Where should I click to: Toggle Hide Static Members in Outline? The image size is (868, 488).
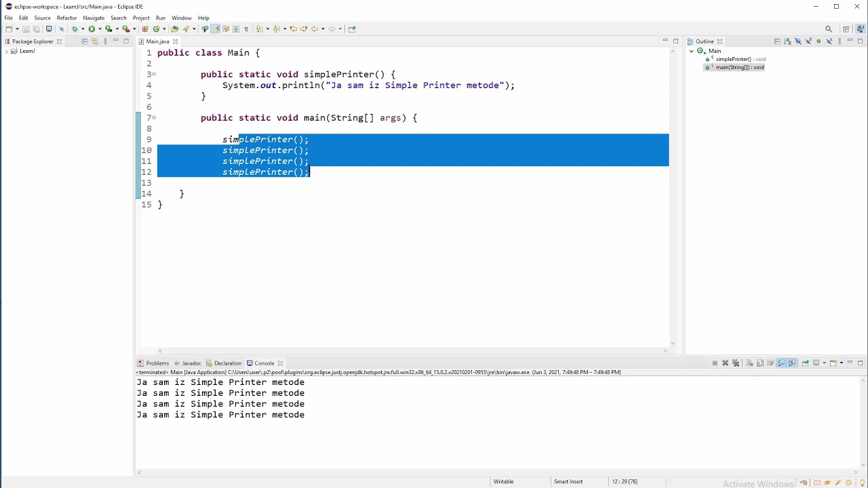(x=809, y=41)
